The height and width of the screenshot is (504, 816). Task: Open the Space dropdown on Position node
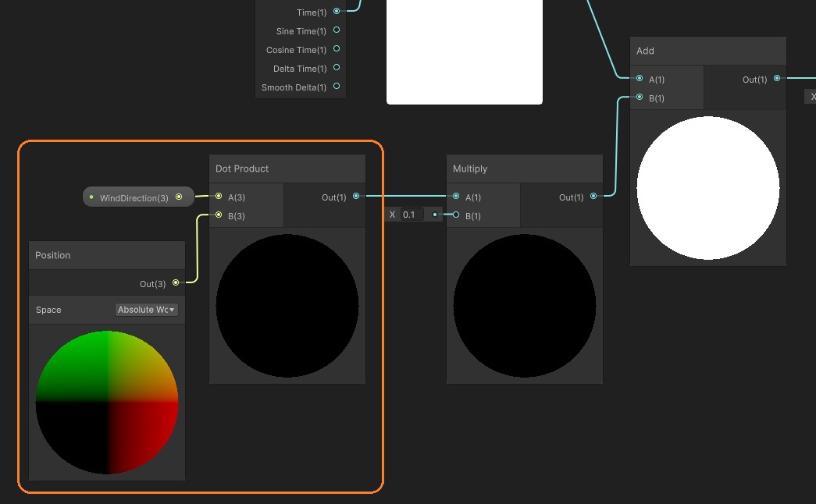(146, 310)
